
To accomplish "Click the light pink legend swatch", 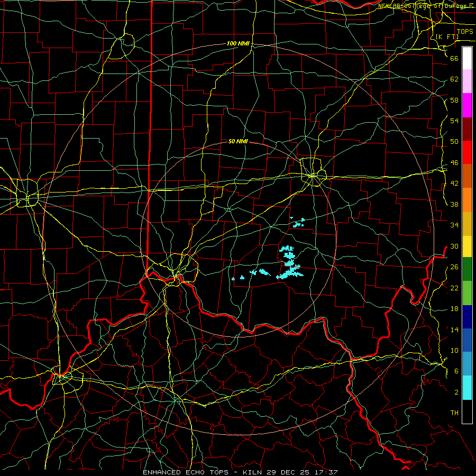I will (x=467, y=81).
